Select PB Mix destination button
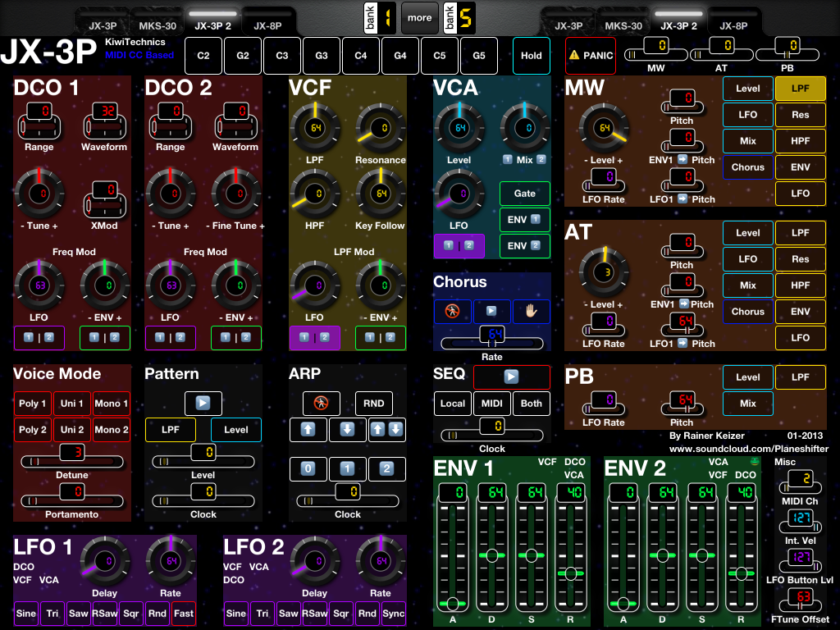 click(748, 404)
